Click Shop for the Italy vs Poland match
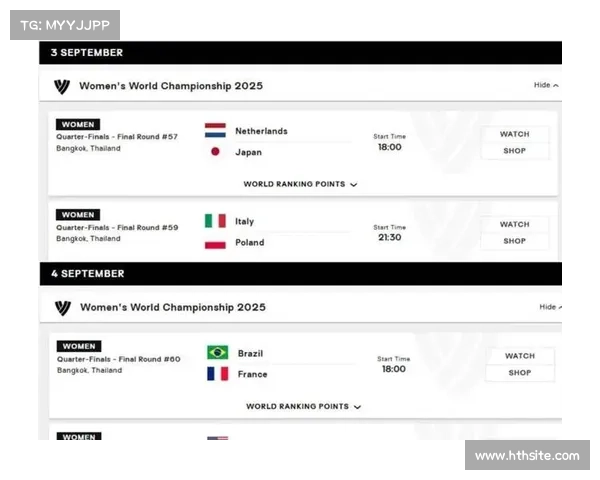Screen dimensions: 600x480 coord(514,241)
